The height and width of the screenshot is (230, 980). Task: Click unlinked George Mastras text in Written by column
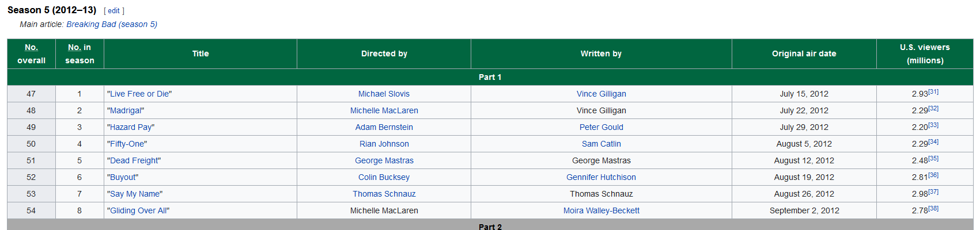pos(601,160)
